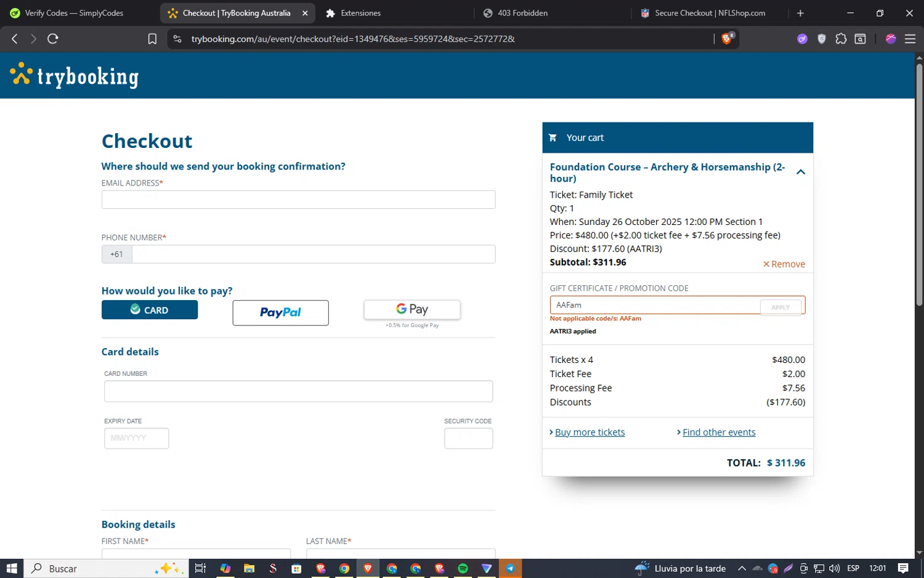Screen dimensions: 924x578
Task: Open the site information icon in address bar
Action: coord(177,39)
